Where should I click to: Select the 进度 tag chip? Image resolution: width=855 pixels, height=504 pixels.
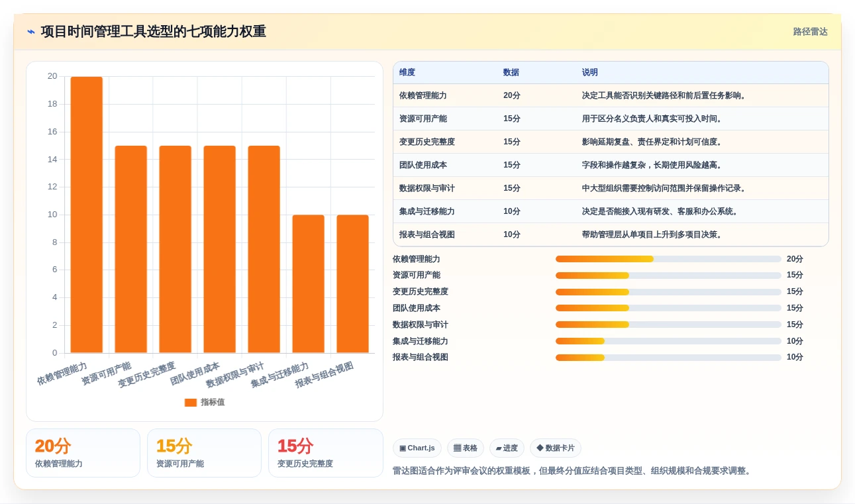[x=507, y=448]
